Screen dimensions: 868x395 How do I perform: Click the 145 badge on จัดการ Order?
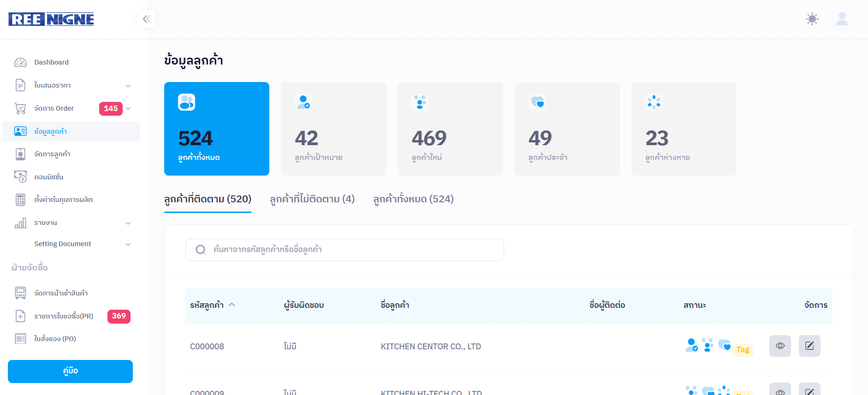(111, 108)
